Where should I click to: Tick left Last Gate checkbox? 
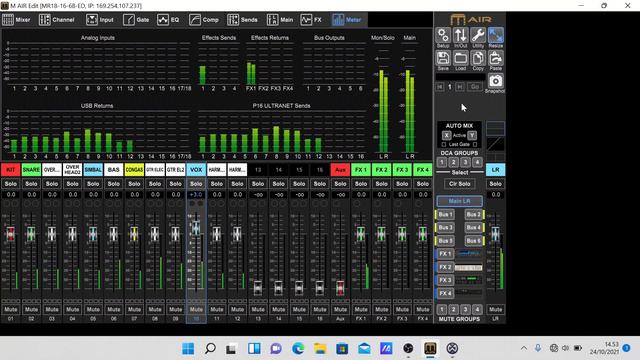[x=444, y=144]
